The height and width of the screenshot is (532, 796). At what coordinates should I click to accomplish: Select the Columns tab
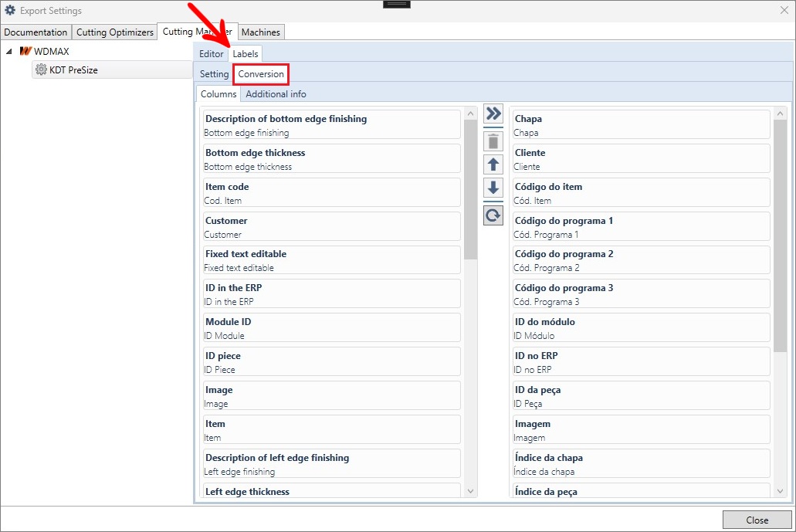tap(218, 94)
